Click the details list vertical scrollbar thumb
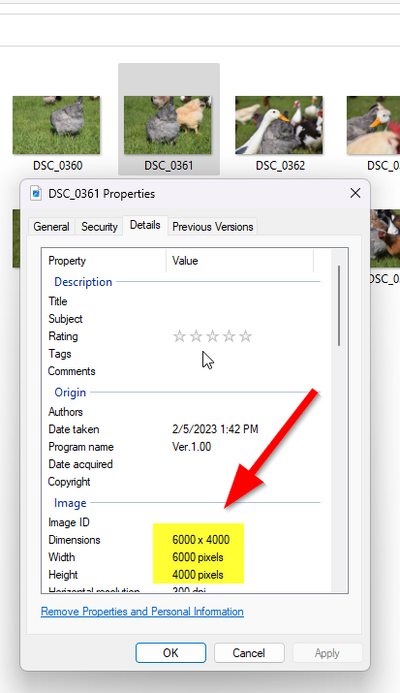Image resolution: width=400 pixels, height=693 pixels. 339,305
